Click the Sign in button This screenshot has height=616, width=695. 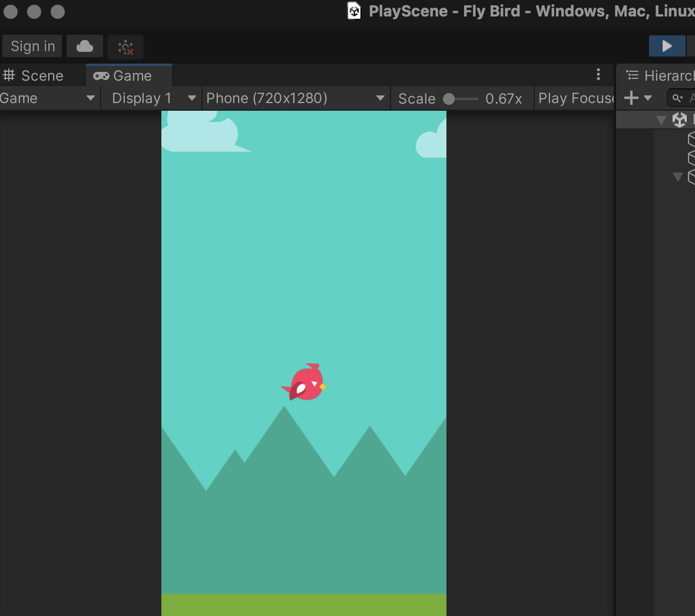click(x=32, y=46)
